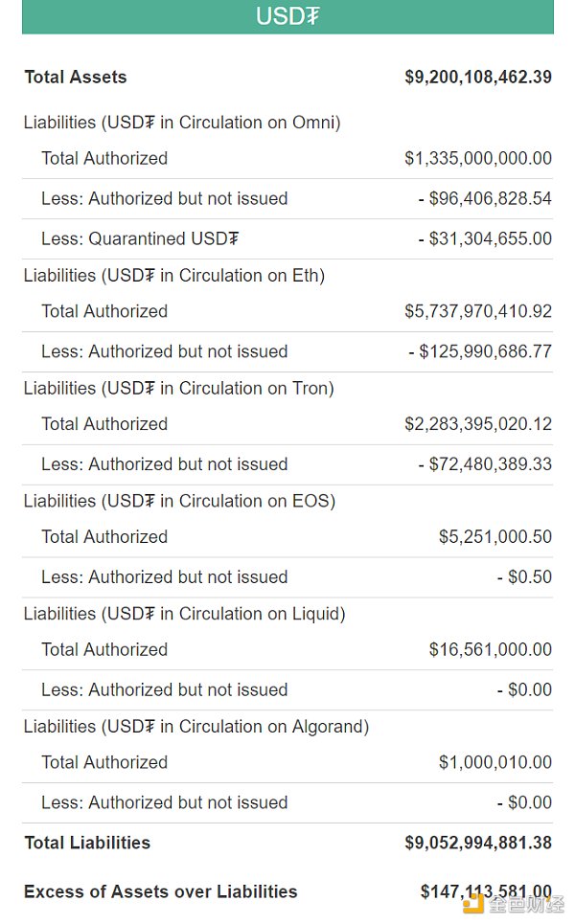Click the Tron authorized amount $2,283,395,020.12

tap(478, 424)
